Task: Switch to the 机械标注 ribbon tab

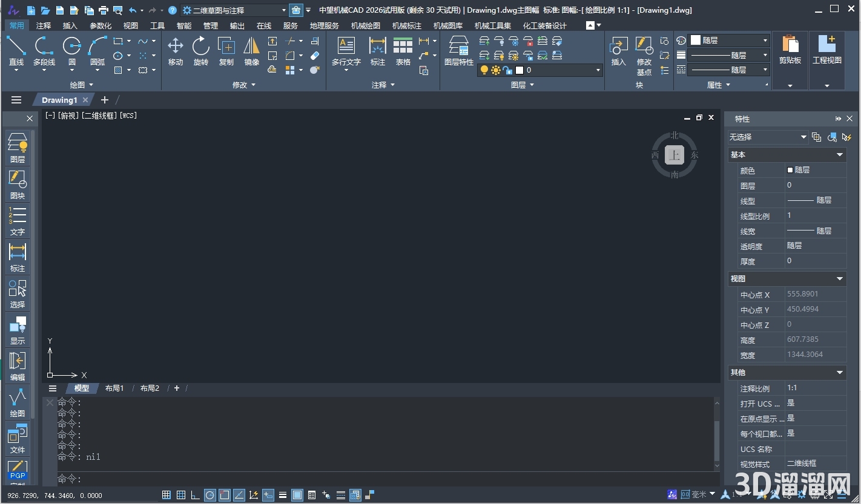Action: click(x=407, y=25)
